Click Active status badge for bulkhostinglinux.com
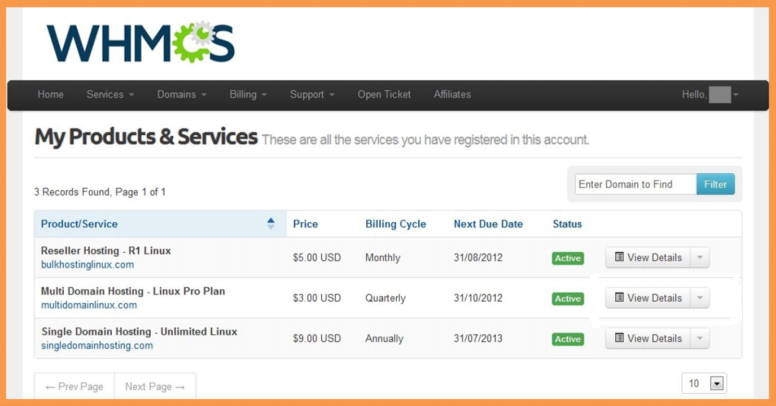The height and width of the screenshot is (406, 776). coord(568,258)
